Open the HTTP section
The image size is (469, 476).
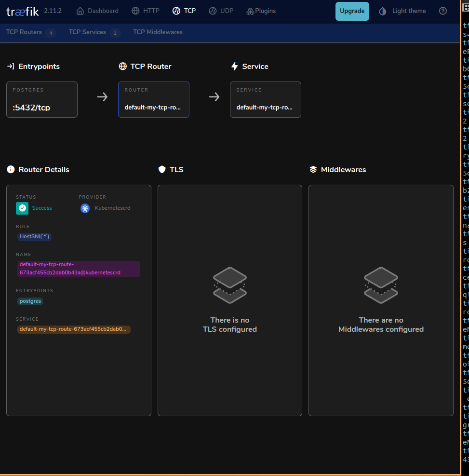(x=145, y=11)
